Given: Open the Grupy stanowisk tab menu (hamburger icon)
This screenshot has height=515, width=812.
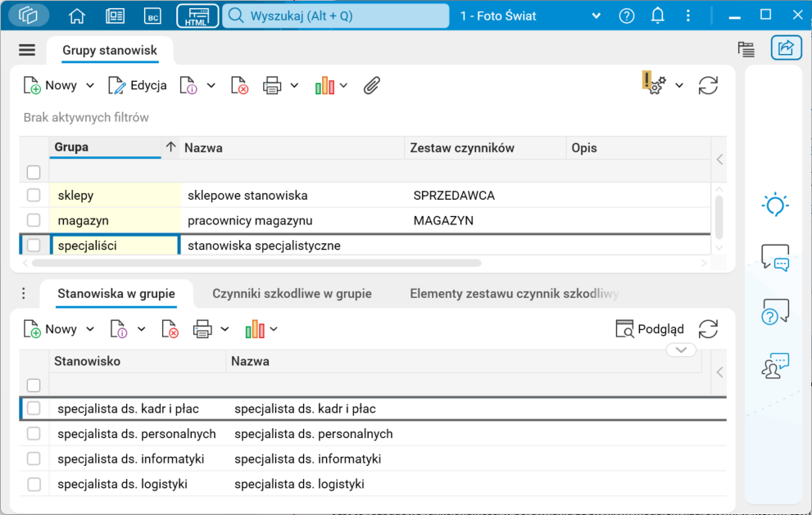Looking at the screenshot, I should tap(27, 49).
